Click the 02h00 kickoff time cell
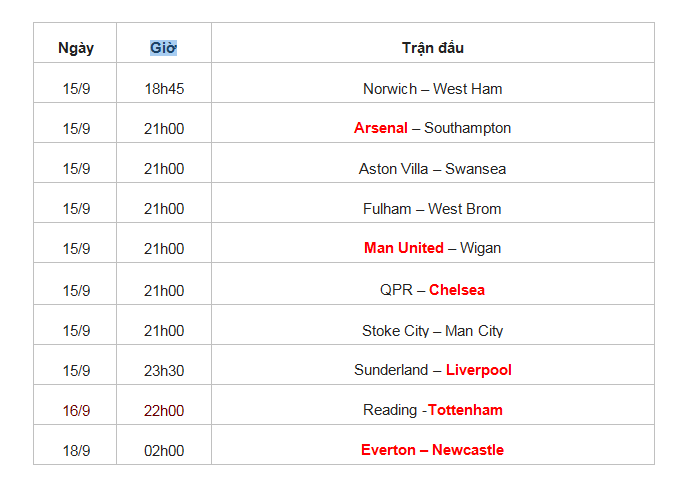Screen dimensions: 688x492 [164, 450]
